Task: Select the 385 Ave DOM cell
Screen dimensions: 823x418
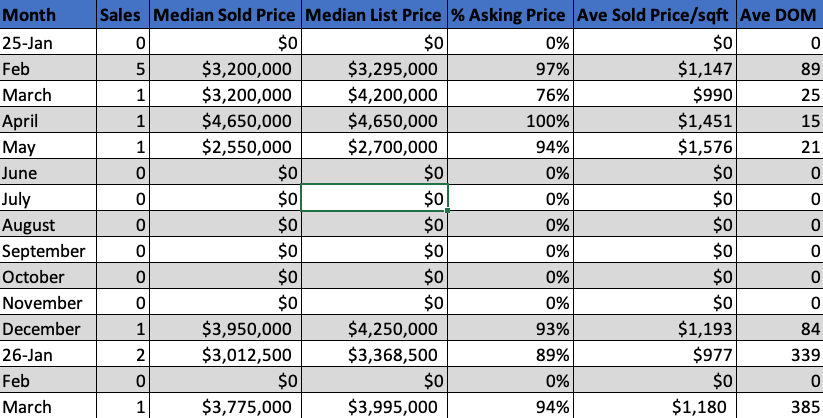Action: (779, 407)
